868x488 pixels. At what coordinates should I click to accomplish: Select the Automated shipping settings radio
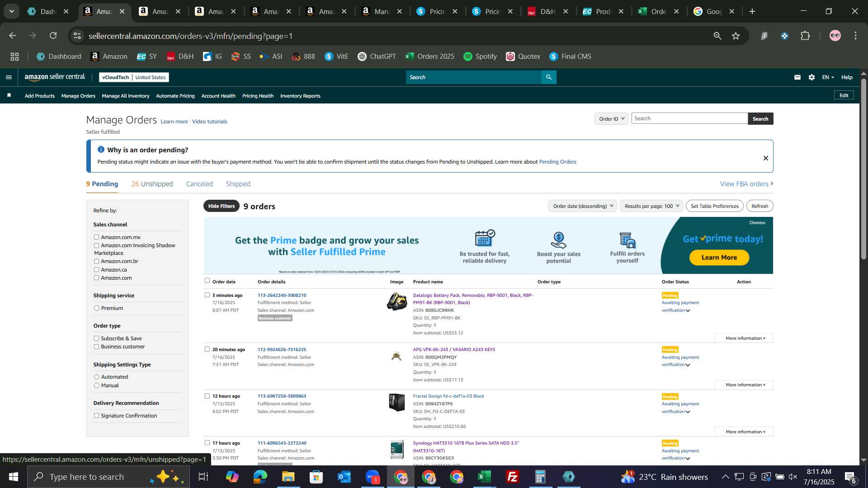[x=96, y=377]
